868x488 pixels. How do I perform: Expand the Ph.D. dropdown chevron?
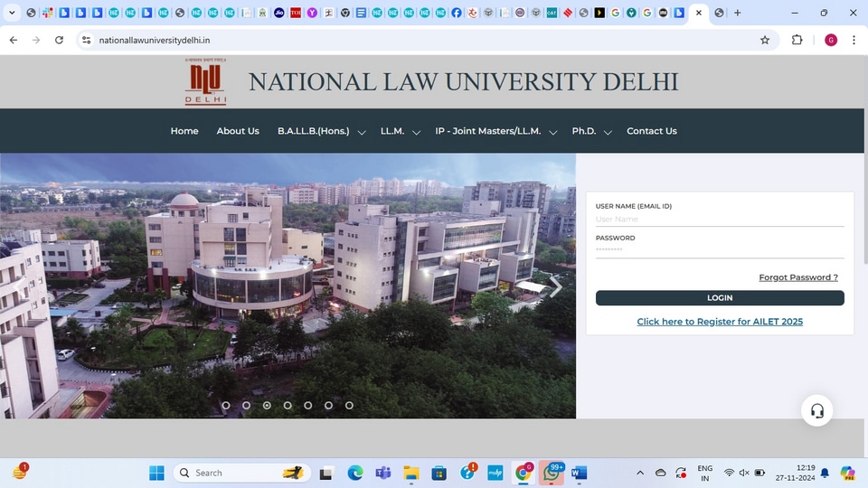(608, 132)
